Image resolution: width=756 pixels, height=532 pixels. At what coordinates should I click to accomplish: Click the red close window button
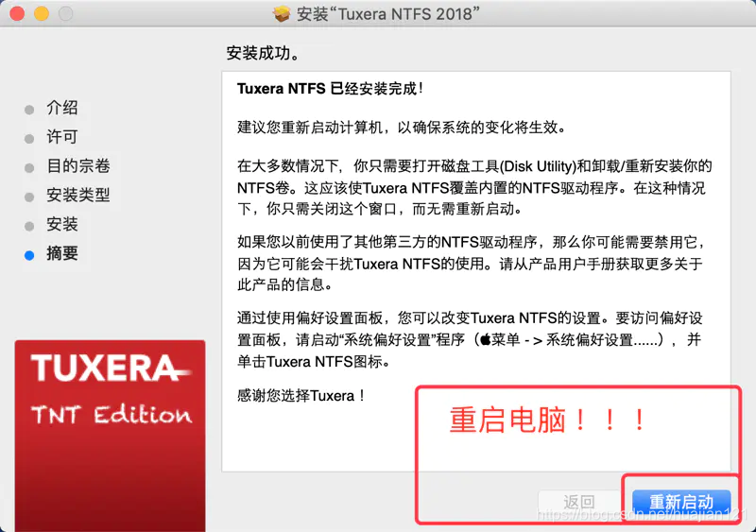(x=17, y=13)
